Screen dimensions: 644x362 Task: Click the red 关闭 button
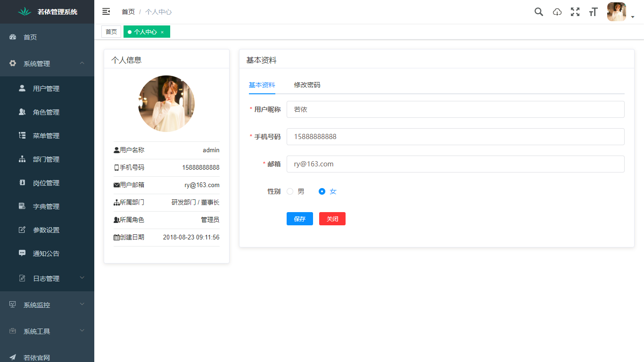point(332,218)
